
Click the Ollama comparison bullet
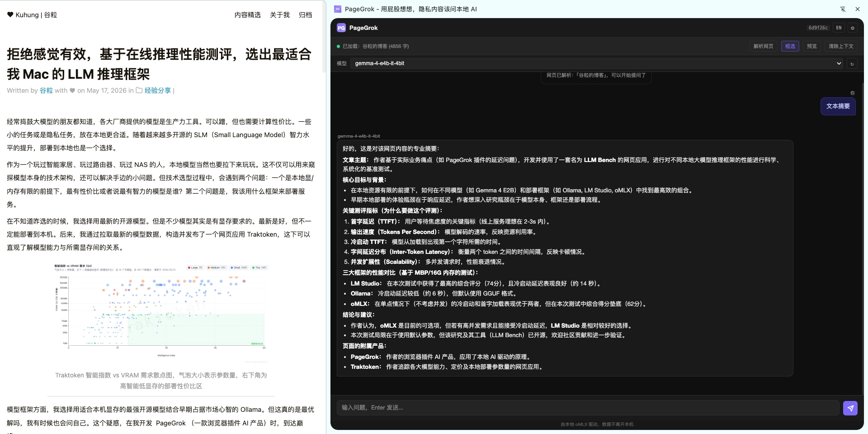(435, 294)
